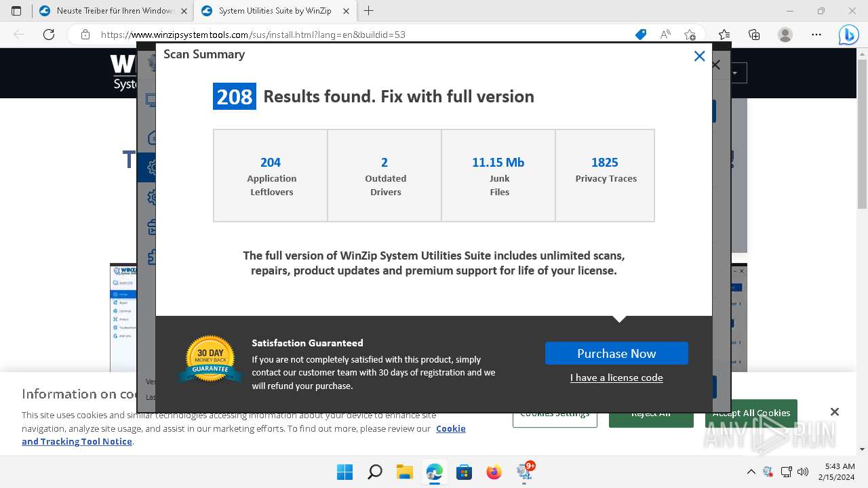Open the tab actions menu icon
Viewport: 868px width, 488px height.
[16, 11]
